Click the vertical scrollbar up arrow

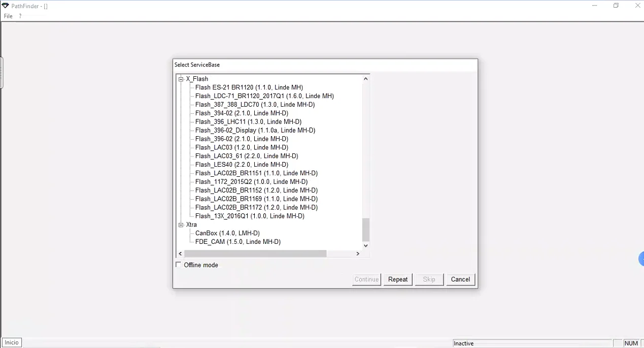(x=366, y=79)
